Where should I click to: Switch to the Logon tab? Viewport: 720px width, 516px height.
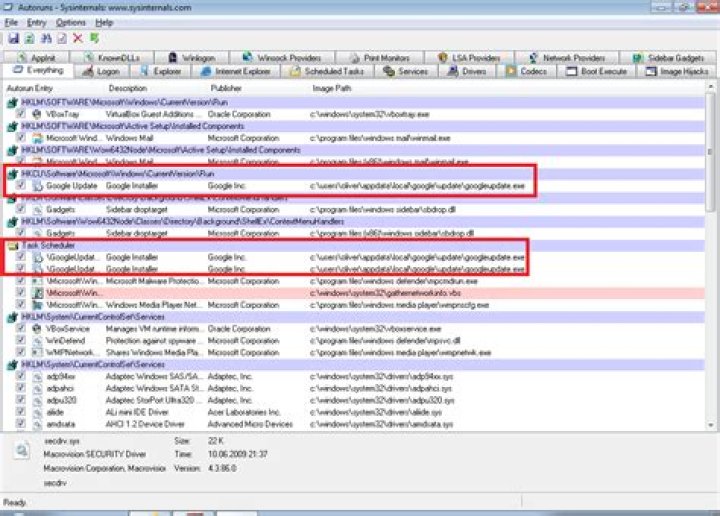[x=102, y=72]
